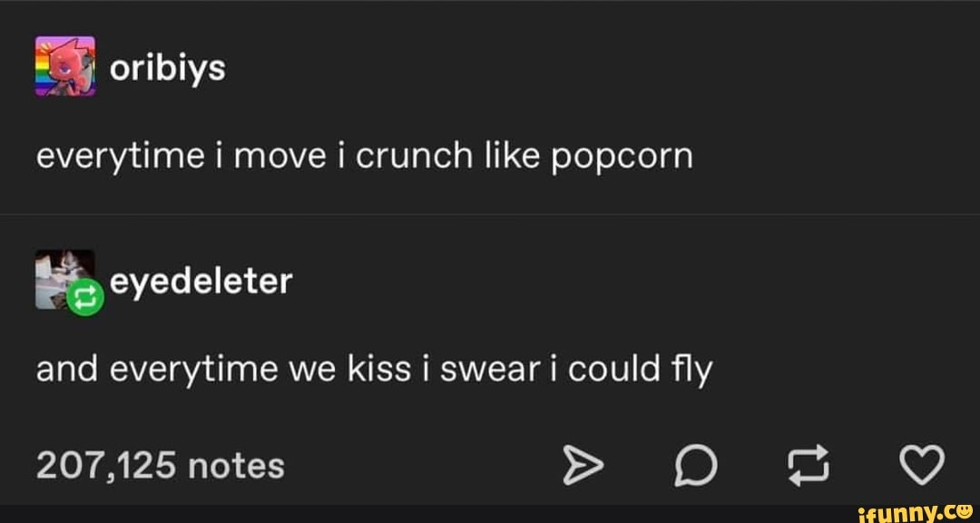
Task: Open oribiys's rainbow avatar
Action: [65, 66]
